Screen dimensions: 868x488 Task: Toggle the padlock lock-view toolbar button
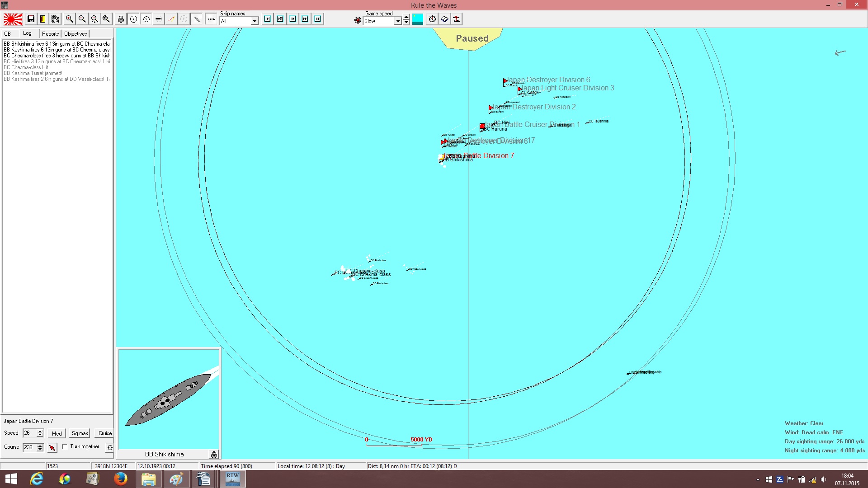click(121, 19)
